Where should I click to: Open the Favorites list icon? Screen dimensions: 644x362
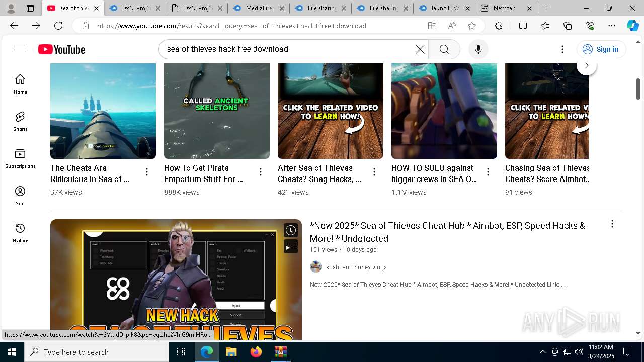tap(545, 26)
